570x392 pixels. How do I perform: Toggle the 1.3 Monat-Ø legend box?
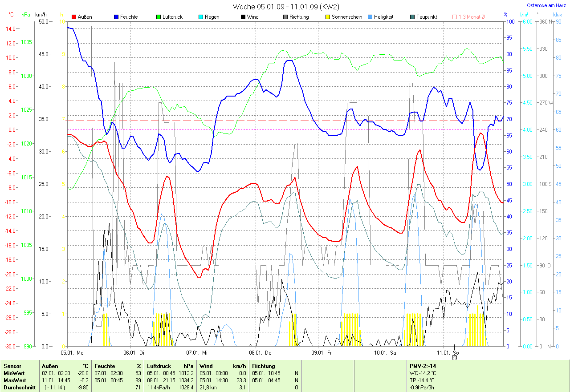click(455, 17)
